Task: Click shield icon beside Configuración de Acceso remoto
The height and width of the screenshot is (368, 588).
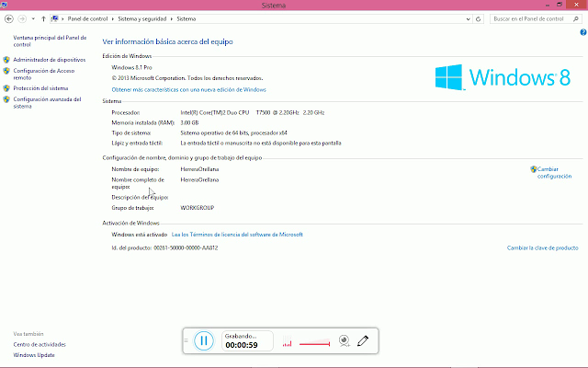Action: click(x=6, y=71)
